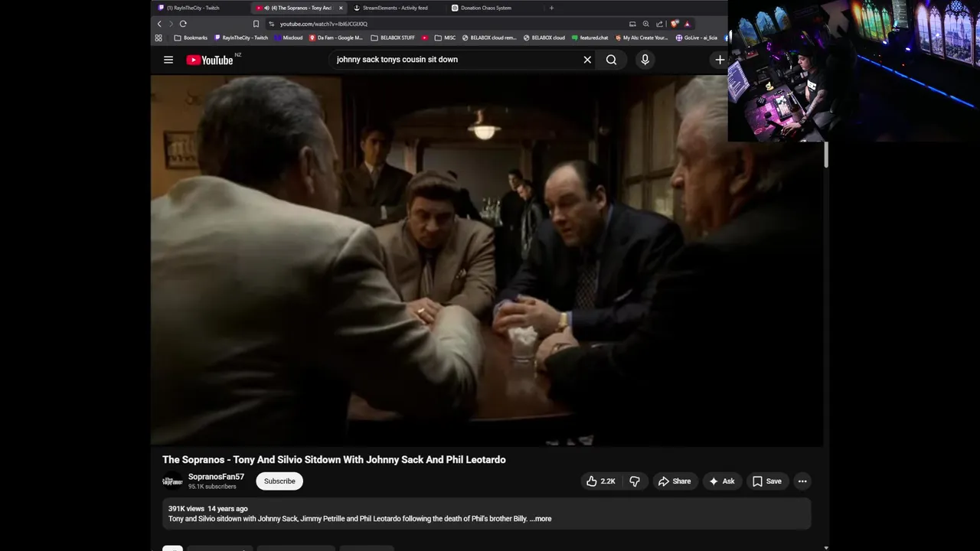Screen dimensions: 980x551
Task: Open the BELABOX cloud rem... bookmark
Action: click(x=489, y=37)
